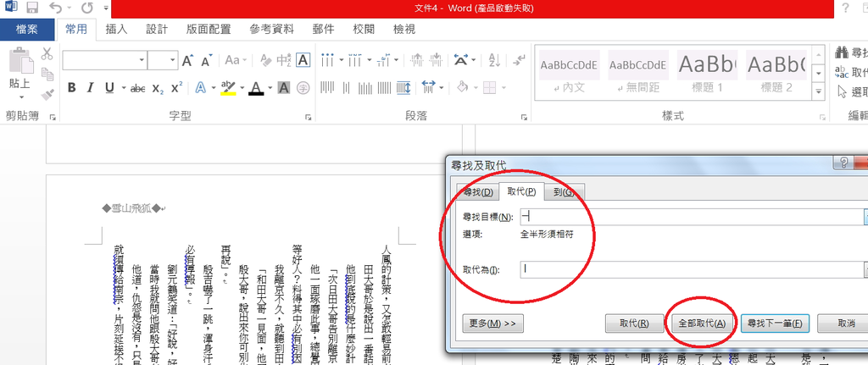This screenshot has width=868, height=365.
Task: Apply superscript X² formatting
Action: (176, 88)
